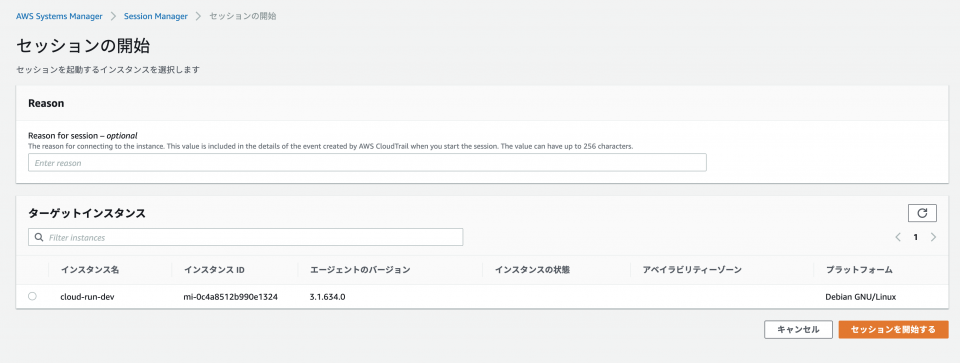Sort by インスタンスの状態 column header
Viewport: 960px width, 363px height.
[x=533, y=270]
